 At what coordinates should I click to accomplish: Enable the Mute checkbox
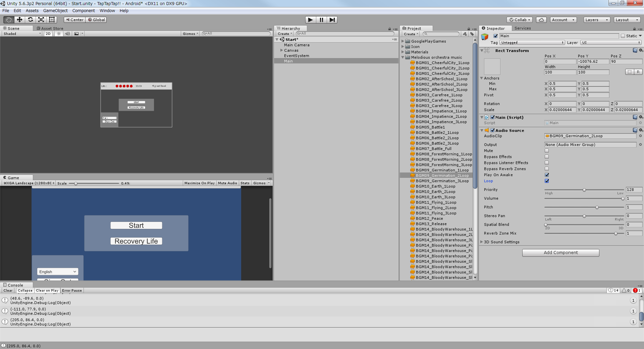(547, 151)
